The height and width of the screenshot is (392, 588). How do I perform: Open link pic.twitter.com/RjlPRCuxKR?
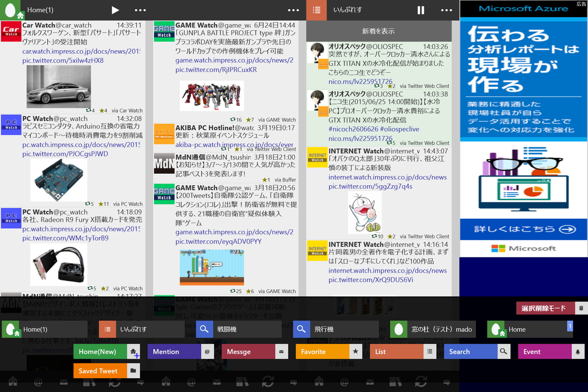[x=216, y=70]
